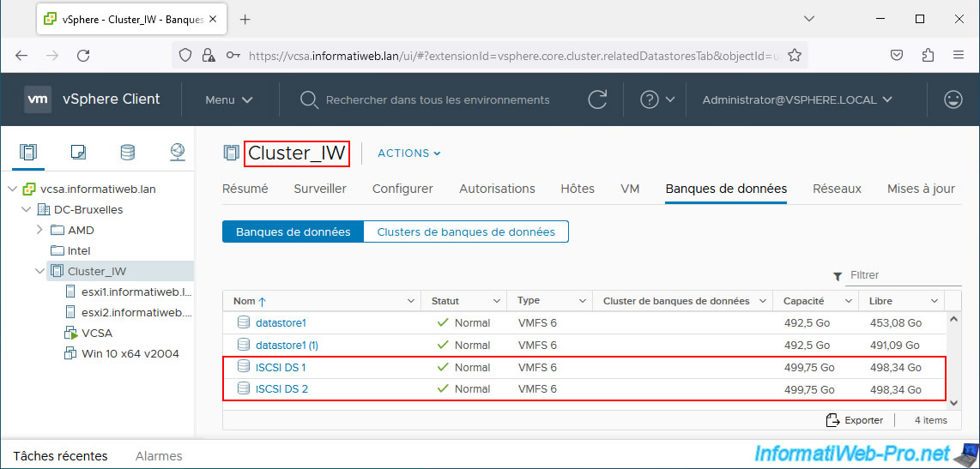Screen dimensions: 980x469
Task: Open the Type column dropdown arrow
Action: [582, 301]
